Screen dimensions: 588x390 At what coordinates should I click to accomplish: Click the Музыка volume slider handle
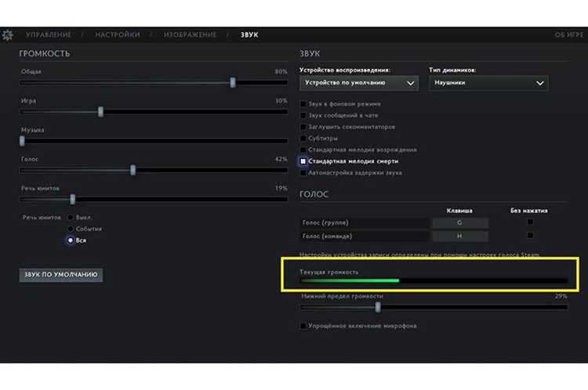[x=22, y=141]
